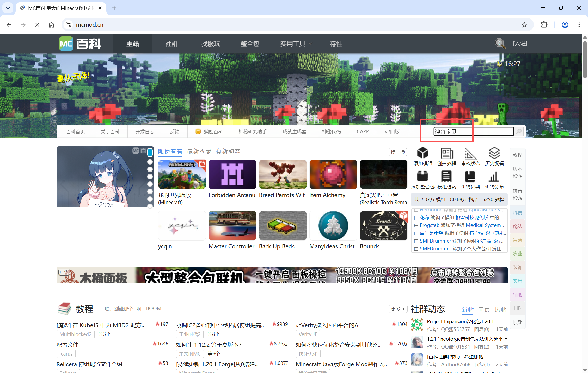Open the 神秘研究助手 link
Viewport: 588px width, 373px height.
253,131
